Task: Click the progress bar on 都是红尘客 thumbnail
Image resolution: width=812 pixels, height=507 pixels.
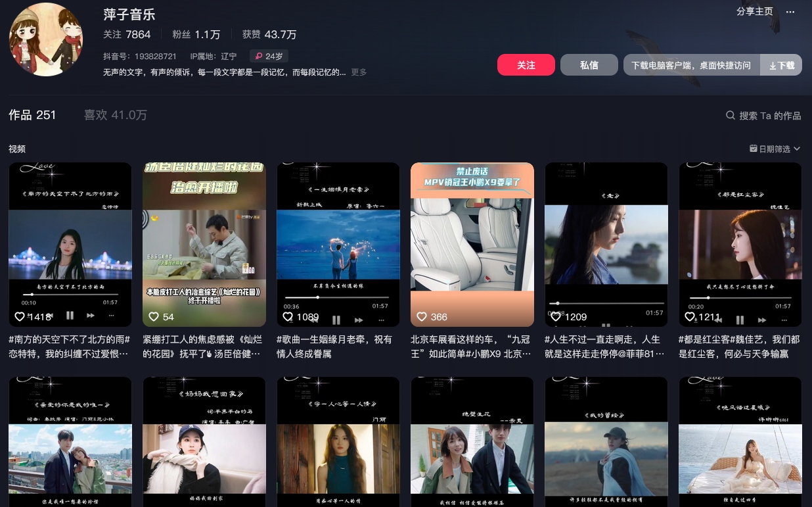Action: tap(740, 297)
